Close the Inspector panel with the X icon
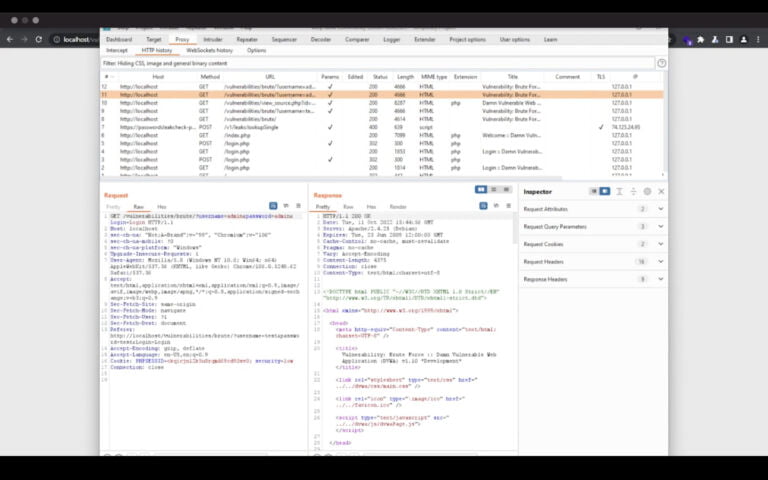 tap(661, 191)
